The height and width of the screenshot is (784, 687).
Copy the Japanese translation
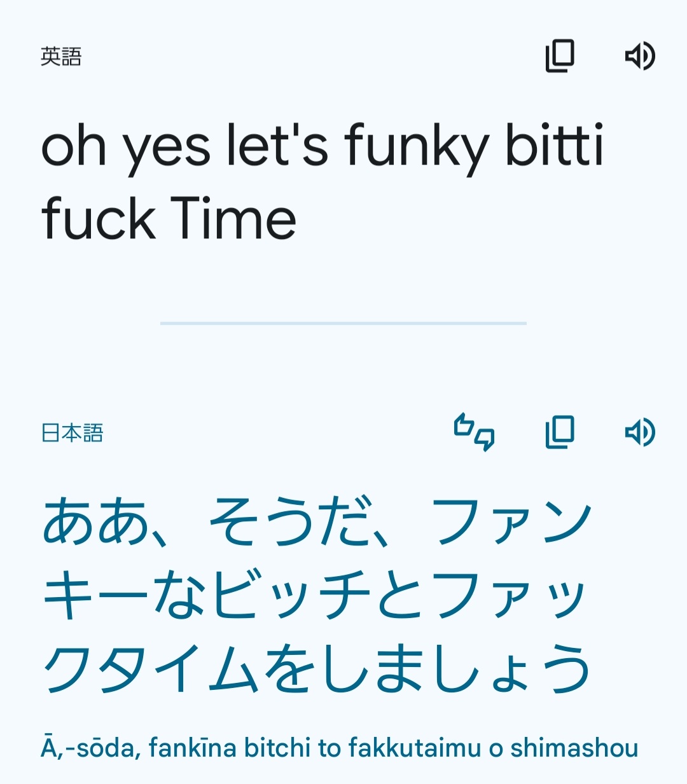(560, 432)
